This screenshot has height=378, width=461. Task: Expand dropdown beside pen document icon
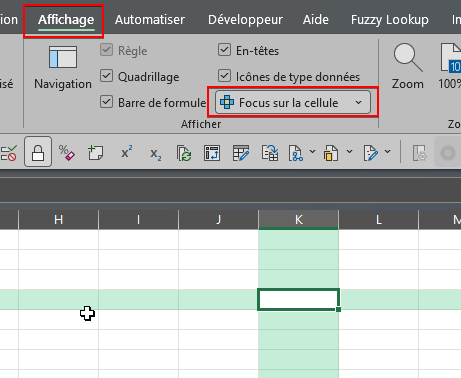[387, 152]
